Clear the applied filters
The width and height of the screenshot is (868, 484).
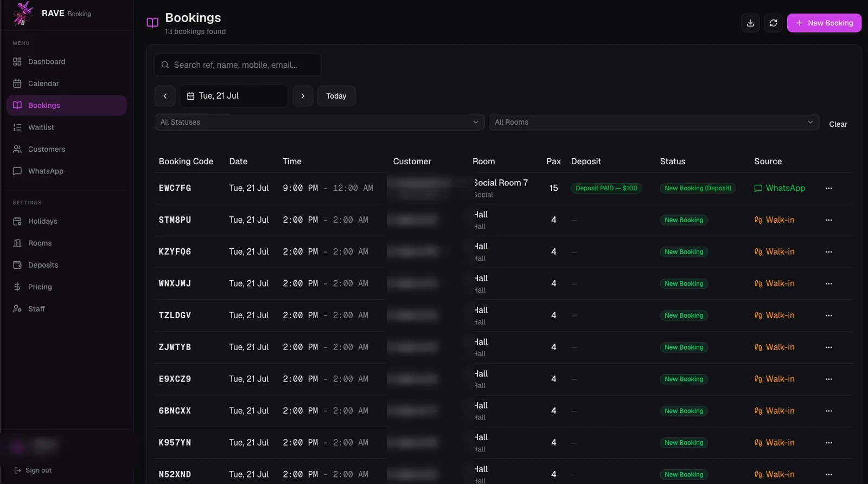838,124
